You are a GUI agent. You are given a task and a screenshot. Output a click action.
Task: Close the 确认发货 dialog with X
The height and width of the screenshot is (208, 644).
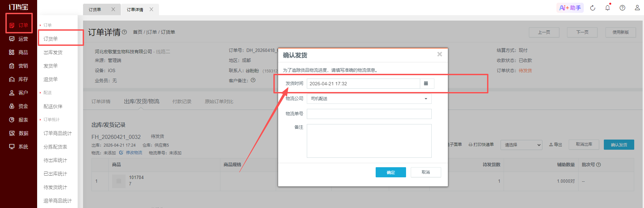pos(439,54)
